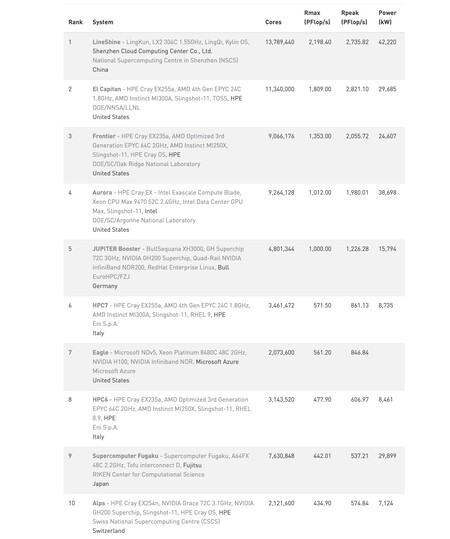
Task: Open the JUPITER Booster system entry
Action: [116, 249]
